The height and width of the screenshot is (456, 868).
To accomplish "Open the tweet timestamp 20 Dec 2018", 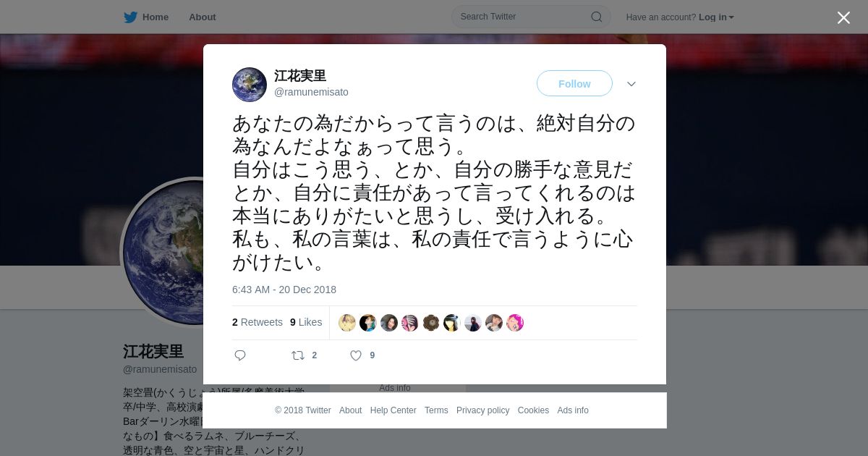I will (284, 290).
